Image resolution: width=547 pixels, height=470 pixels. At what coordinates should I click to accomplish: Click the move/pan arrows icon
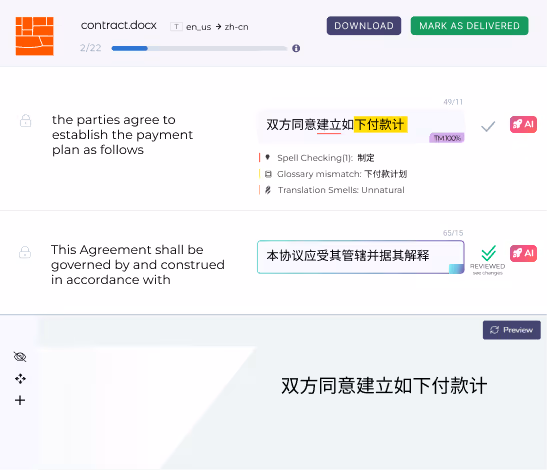20,379
